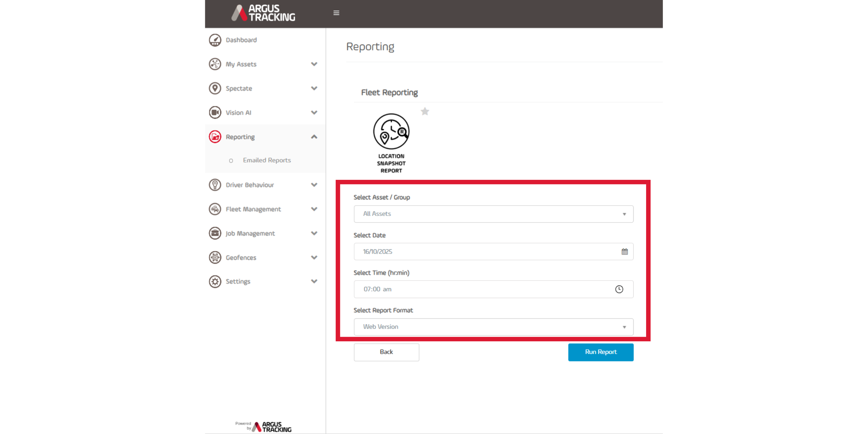Expand the Fleet Management chevron

(x=314, y=209)
